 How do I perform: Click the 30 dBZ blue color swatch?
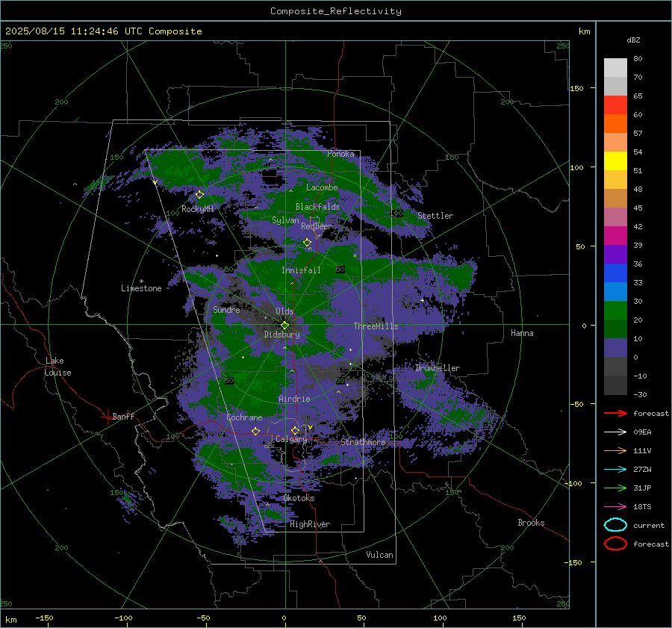click(615, 291)
